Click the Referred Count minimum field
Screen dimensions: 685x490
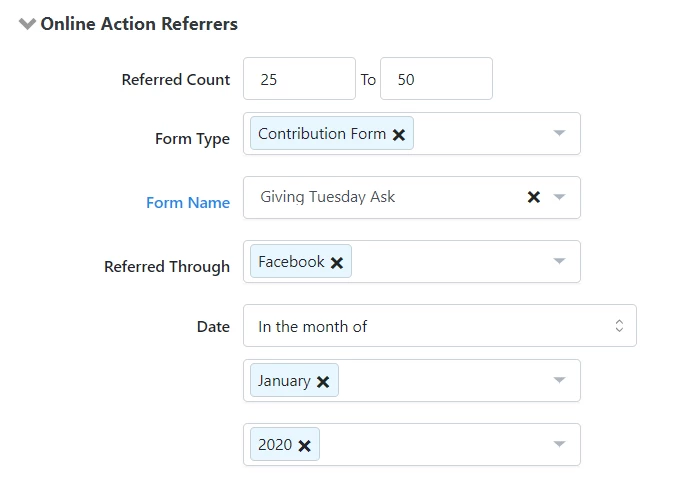click(x=299, y=79)
